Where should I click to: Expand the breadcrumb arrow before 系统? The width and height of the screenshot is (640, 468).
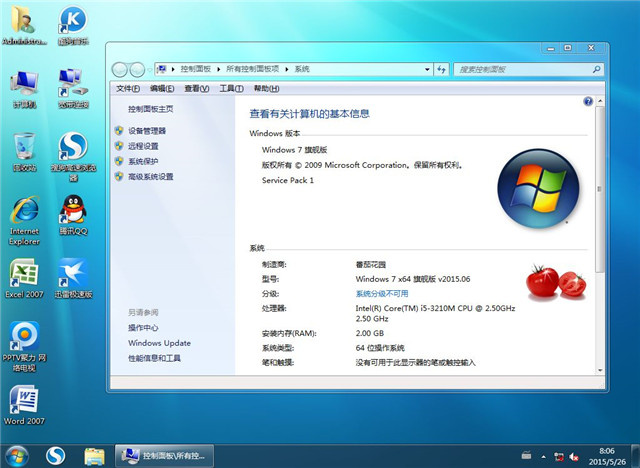(287, 69)
